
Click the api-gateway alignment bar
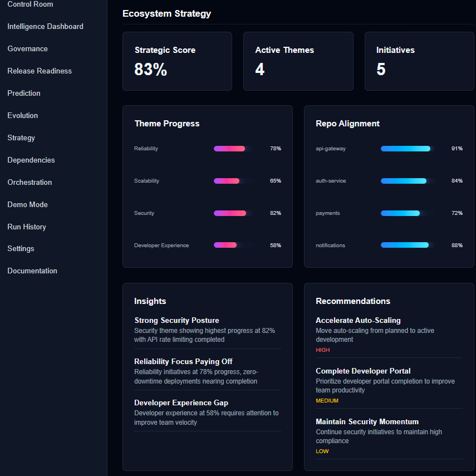click(405, 149)
